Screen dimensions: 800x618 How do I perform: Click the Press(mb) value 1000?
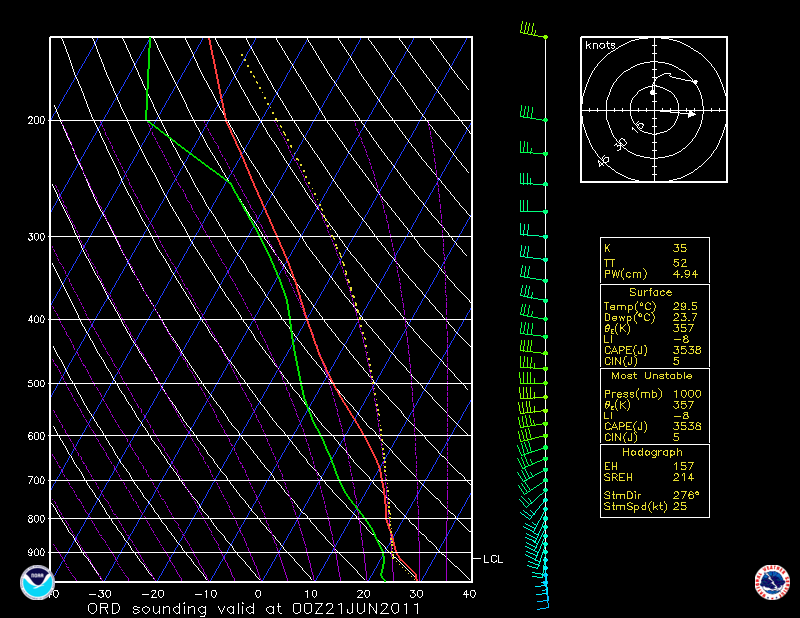[x=687, y=394]
